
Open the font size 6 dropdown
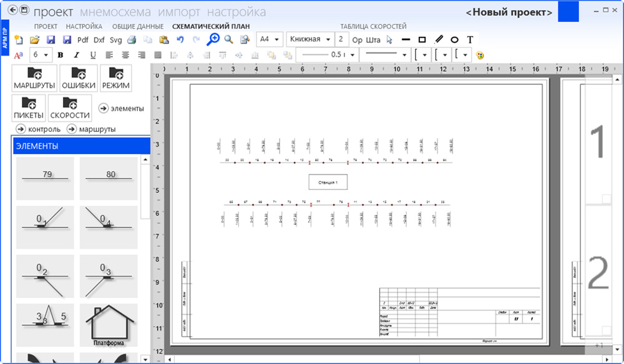[x=41, y=55]
